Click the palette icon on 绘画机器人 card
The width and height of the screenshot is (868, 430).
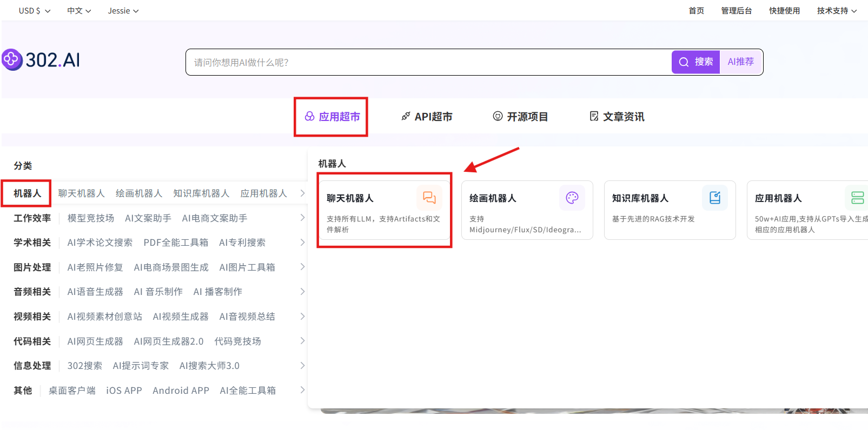(x=572, y=198)
